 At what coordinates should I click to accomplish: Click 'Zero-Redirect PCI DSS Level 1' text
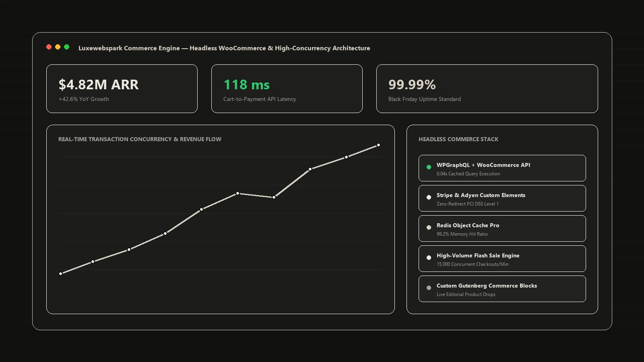(468, 204)
